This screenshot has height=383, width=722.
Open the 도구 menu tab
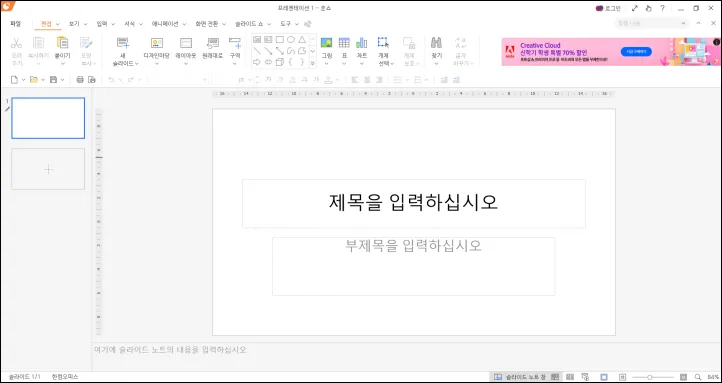(285, 23)
